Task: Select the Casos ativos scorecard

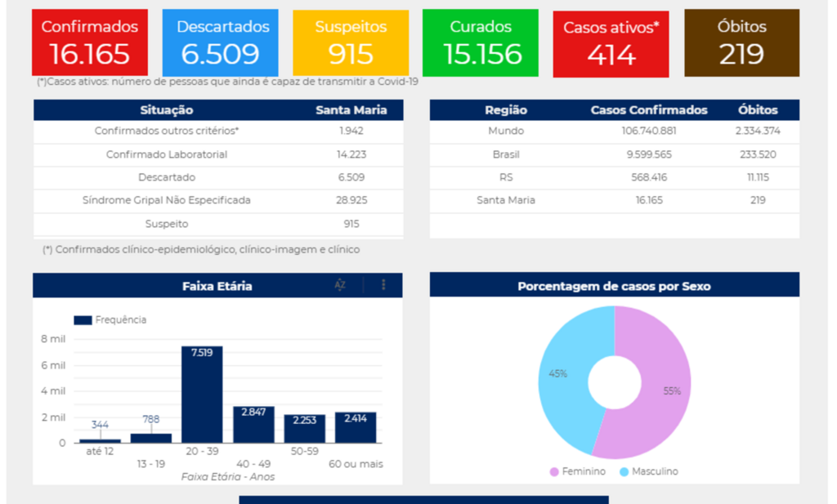Action: [x=611, y=43]
